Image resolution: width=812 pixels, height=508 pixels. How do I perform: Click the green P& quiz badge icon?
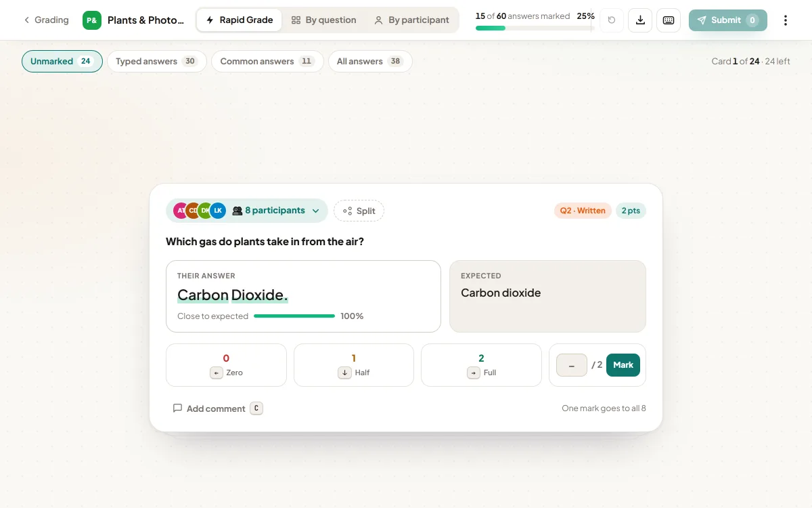tap(92, 20)
